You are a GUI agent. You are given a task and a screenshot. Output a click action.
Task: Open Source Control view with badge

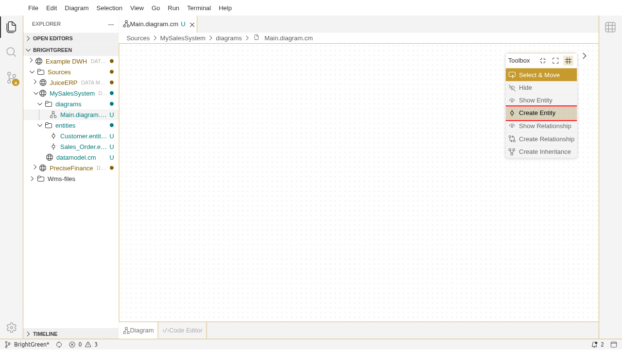tap(12, 78)
